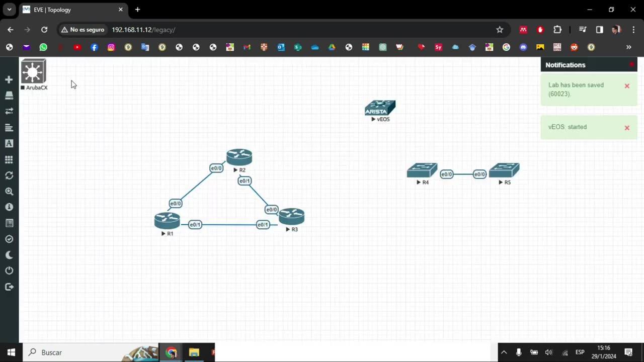This screenshot has width=644, height=362.
Task: Dismiss the 'Lab has been saved' notification
Action: (627, 86)
